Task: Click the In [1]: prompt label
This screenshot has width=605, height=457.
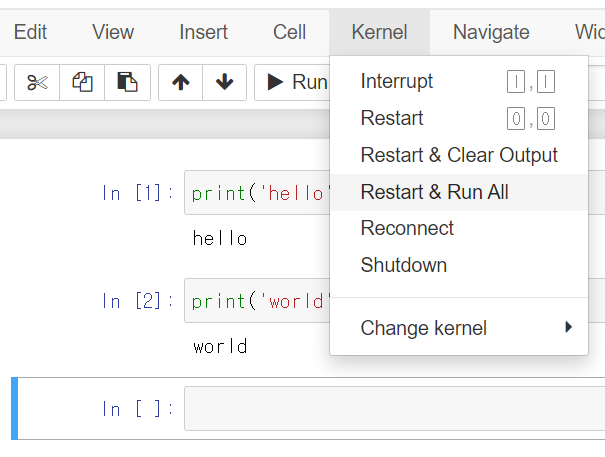Action: (x=137, y=193)
